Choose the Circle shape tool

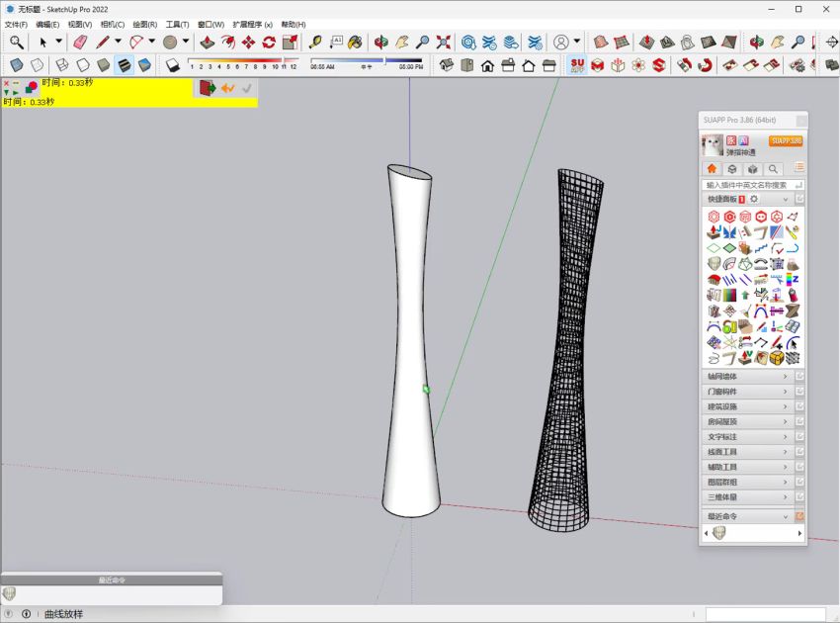(x=170, y=42)
